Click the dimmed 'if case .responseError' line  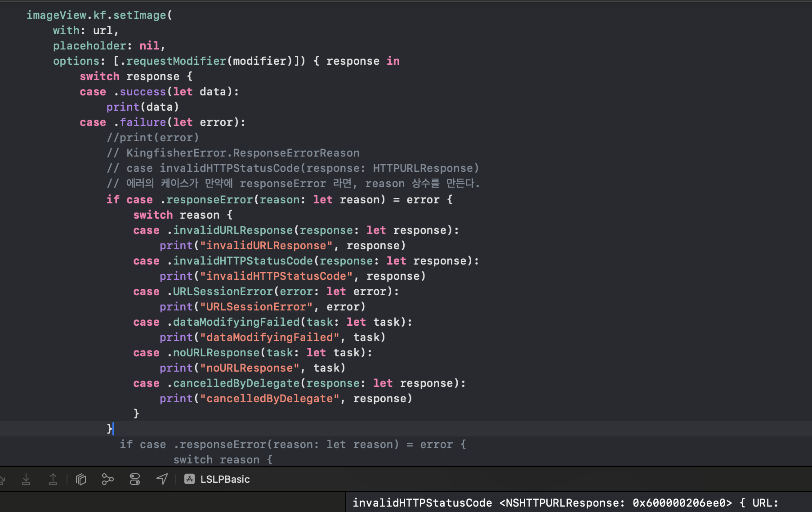point(293,445)
